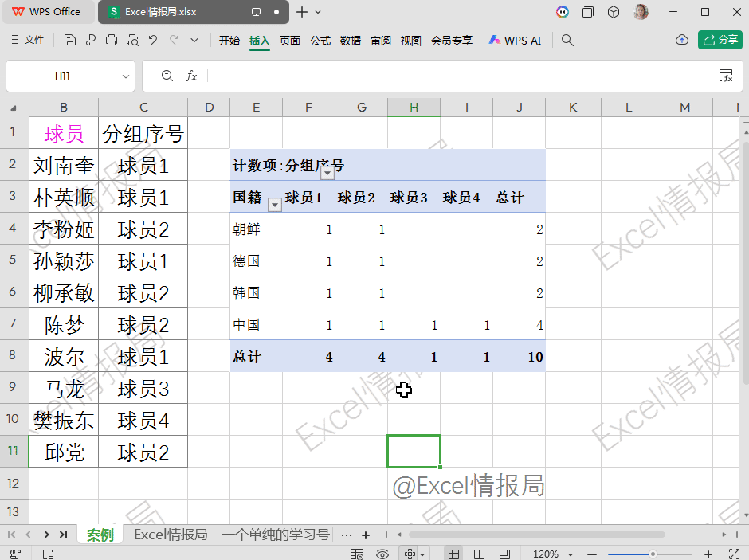Switch to Normal view icon in status bar
749x560 pixels.
(454, 554)
